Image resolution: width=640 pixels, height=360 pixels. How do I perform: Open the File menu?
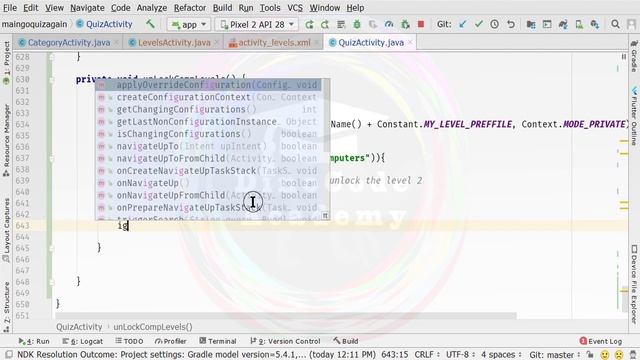click(10, 8)
